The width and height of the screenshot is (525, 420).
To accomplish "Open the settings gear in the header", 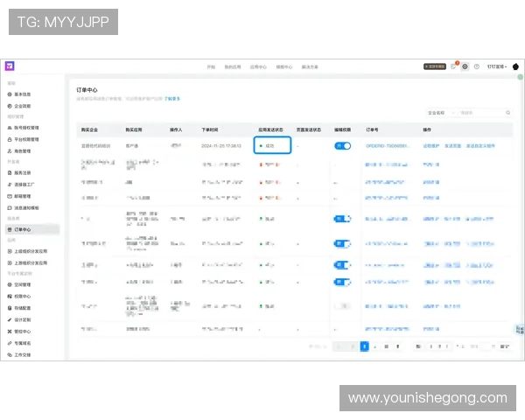I will point(465,66).
